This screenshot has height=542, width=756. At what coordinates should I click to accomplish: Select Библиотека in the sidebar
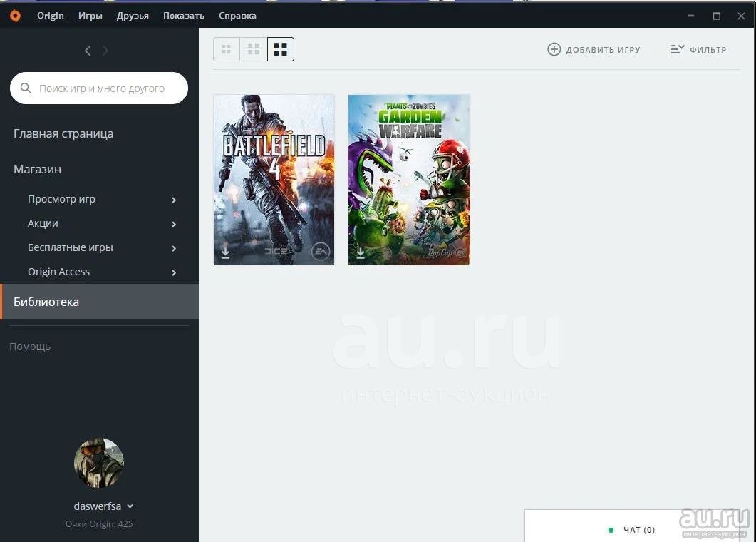tap(99, 302)
